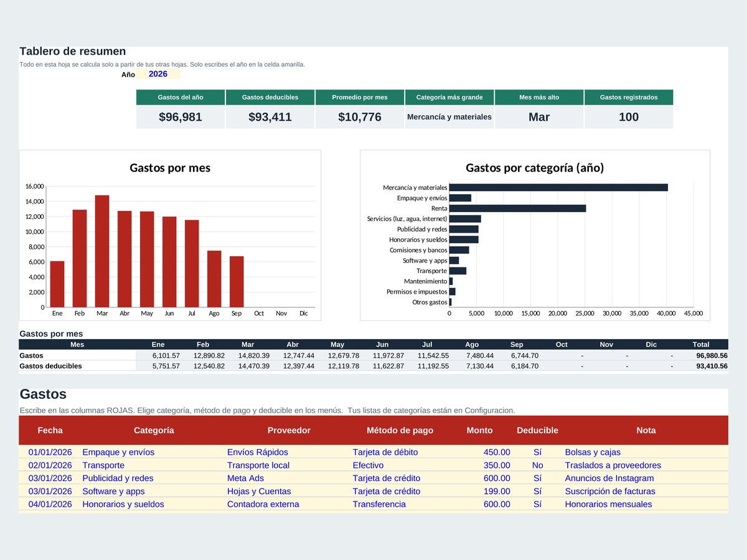Select the 199.00 amount cell
The width and height of the screenshot is (747, 560).
click(480, 492)
